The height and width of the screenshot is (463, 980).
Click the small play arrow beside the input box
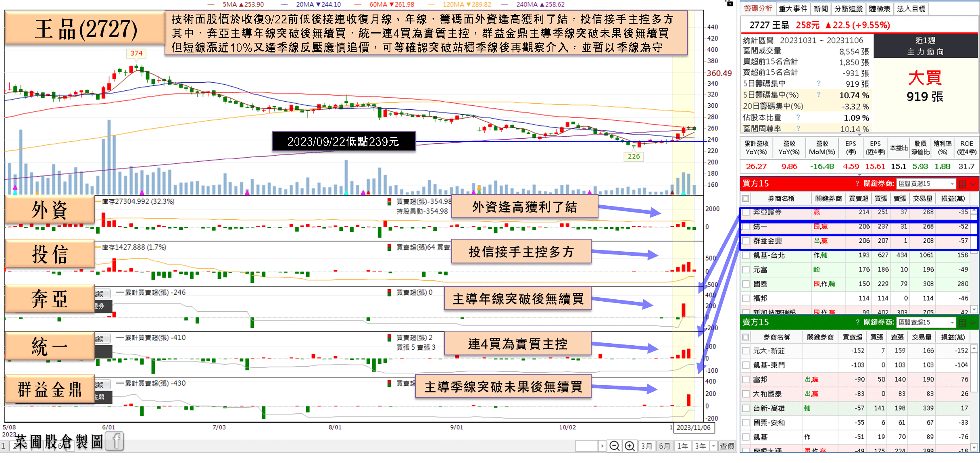pos(602,446)
